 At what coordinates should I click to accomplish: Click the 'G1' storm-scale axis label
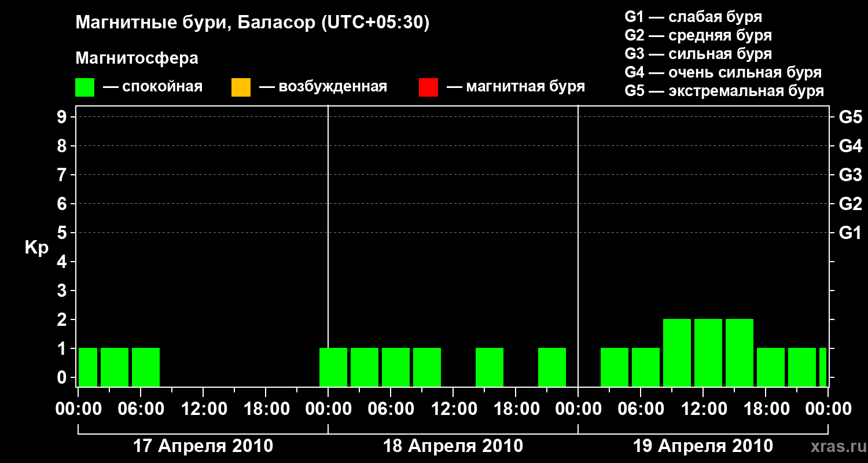point(850,233)
